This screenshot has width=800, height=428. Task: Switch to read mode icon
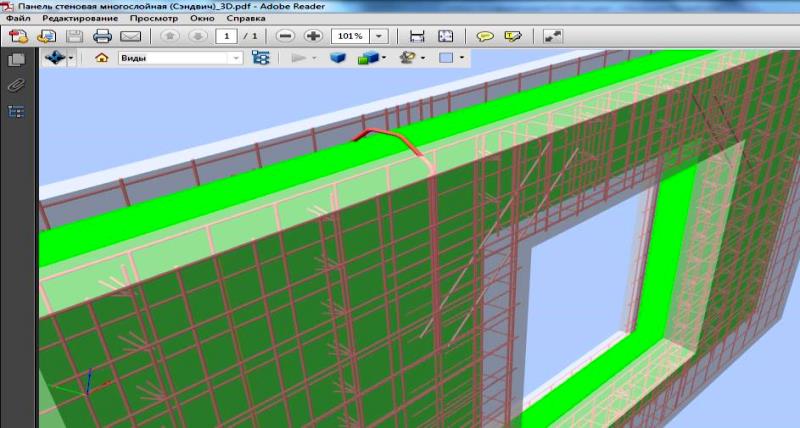click(553, 36)
